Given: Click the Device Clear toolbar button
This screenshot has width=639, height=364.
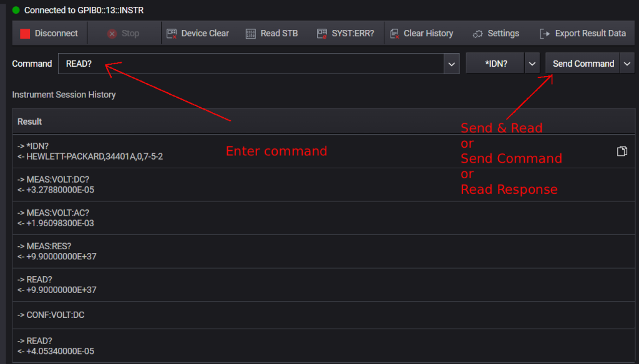Looking at the screenshot, I should [x=198, y=34].
